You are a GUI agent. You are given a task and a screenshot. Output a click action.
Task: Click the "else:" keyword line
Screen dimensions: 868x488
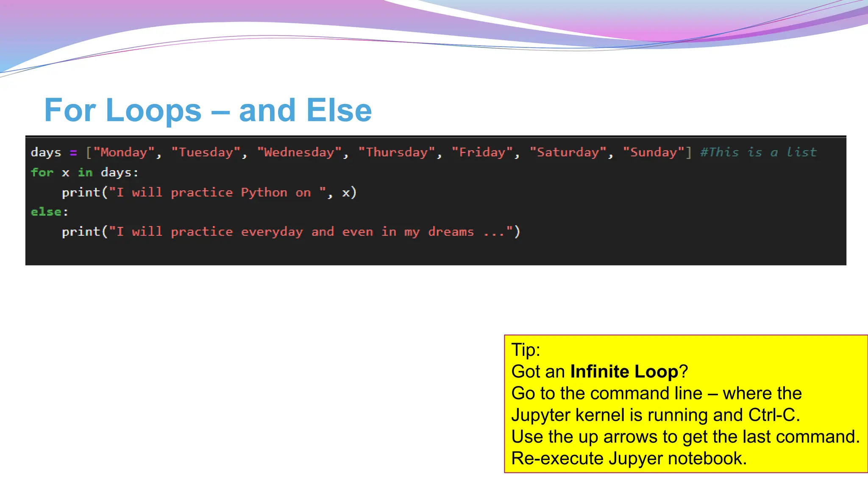[x=50, y=212]
